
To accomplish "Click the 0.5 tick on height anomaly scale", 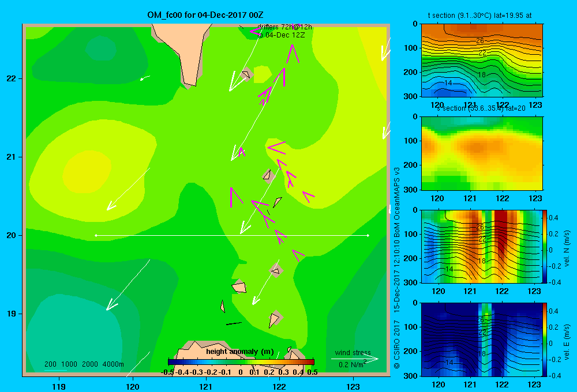I will click(312, 372).
